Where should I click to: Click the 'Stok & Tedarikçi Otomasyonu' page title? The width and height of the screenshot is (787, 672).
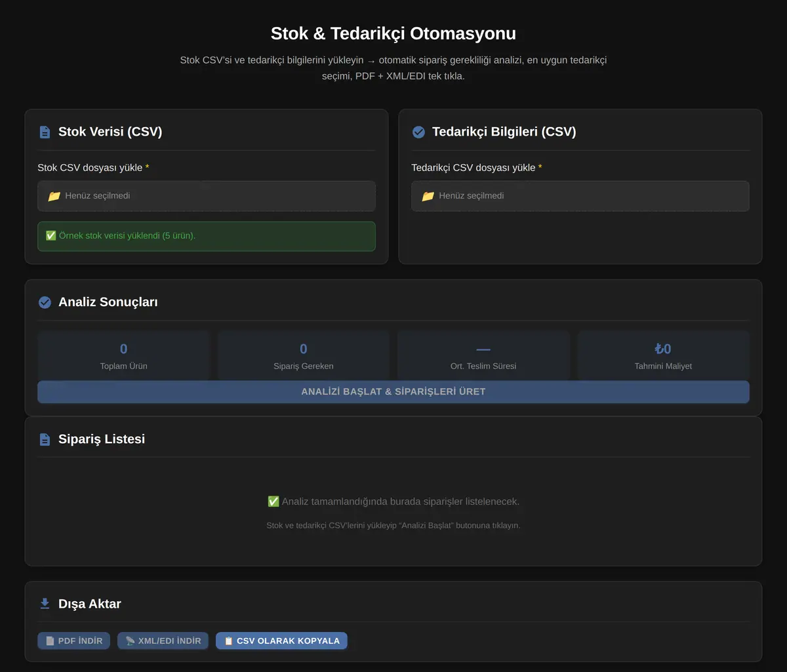(x=393, y=33)
